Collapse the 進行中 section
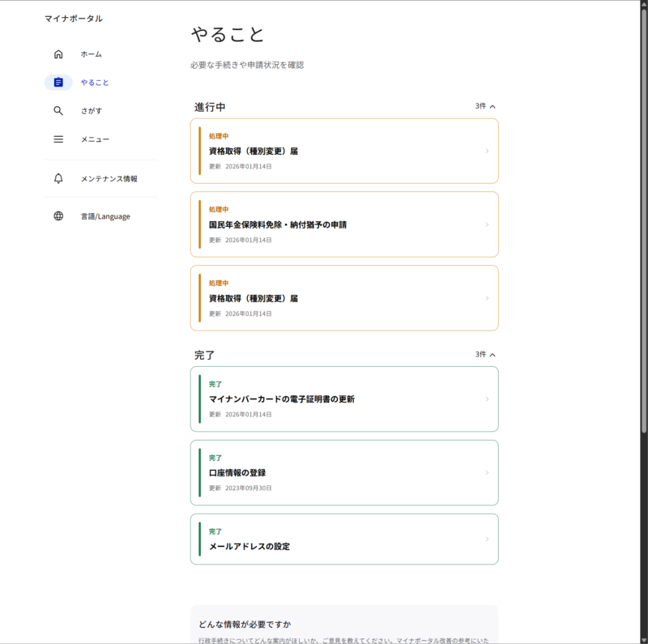 pos(485,106)
